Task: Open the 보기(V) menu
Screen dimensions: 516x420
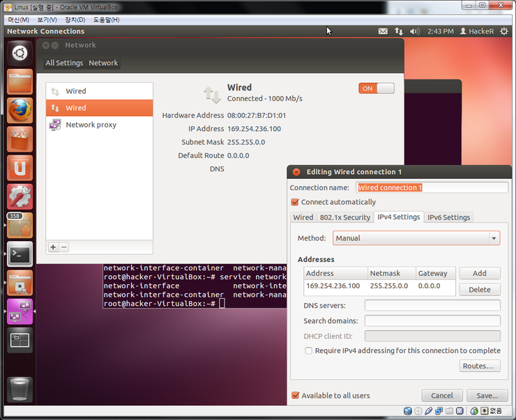Action: (x=47, y=20)
